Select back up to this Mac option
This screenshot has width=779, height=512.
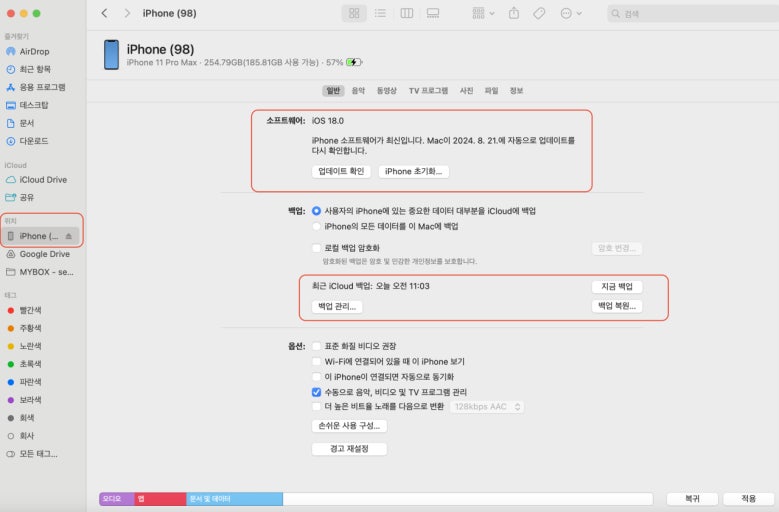[x=316, y=226]
